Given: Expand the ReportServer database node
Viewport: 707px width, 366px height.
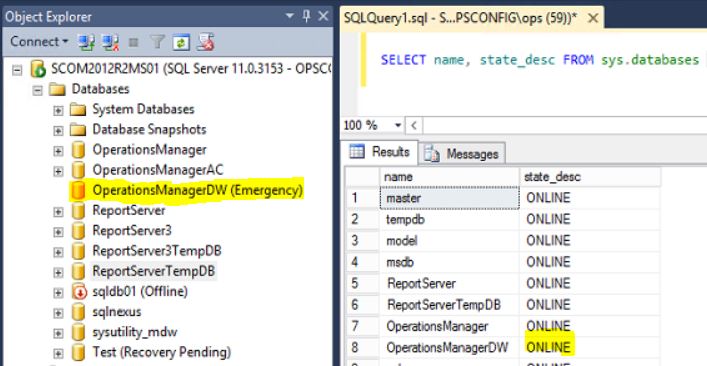Looking at the screenshot, I should [58, 211].
